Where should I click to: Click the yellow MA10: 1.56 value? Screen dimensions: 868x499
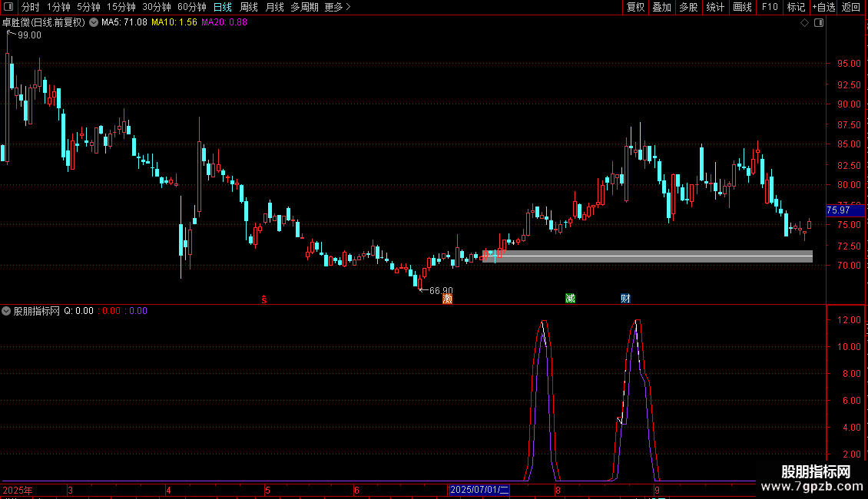pos(174,22)
